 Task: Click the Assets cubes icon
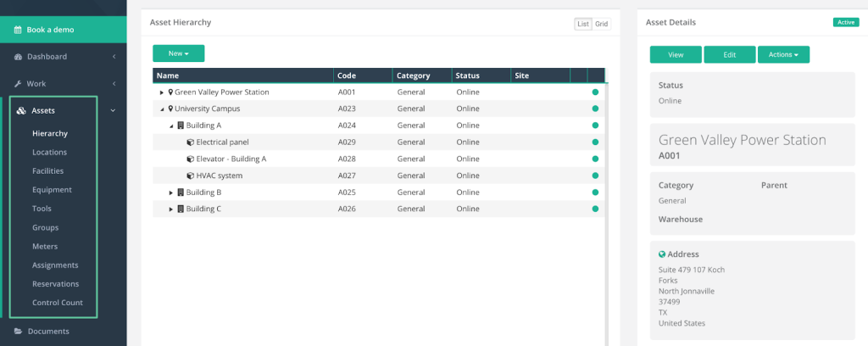click(21, 111)
